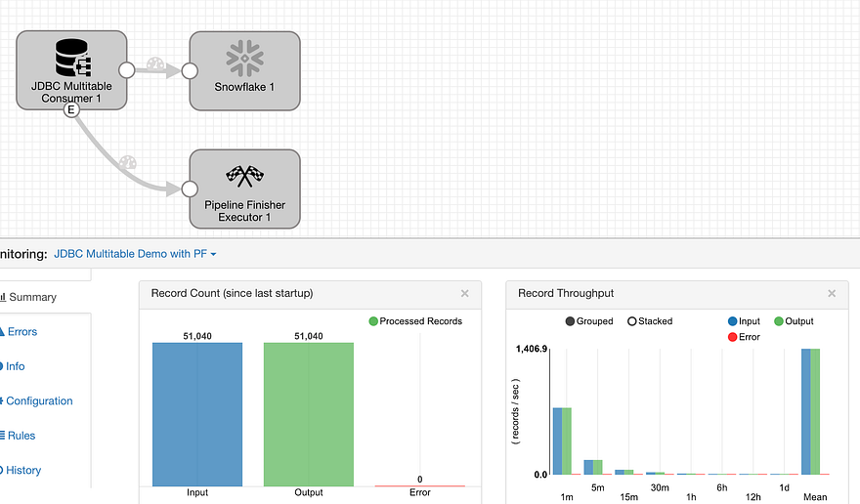This screenshot has height=504, width=860.
Task: Open the Errors tab
Action: pyautogui.click(x=19, y=332)
